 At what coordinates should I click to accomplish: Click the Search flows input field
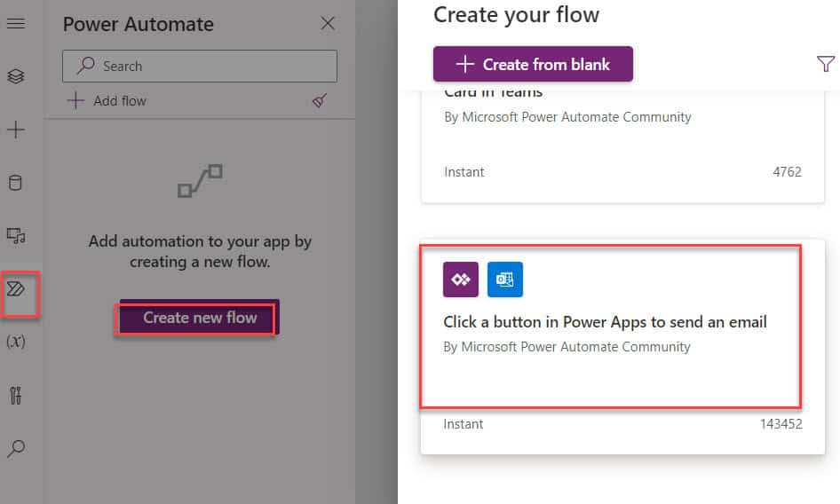[x=200, y=66]
